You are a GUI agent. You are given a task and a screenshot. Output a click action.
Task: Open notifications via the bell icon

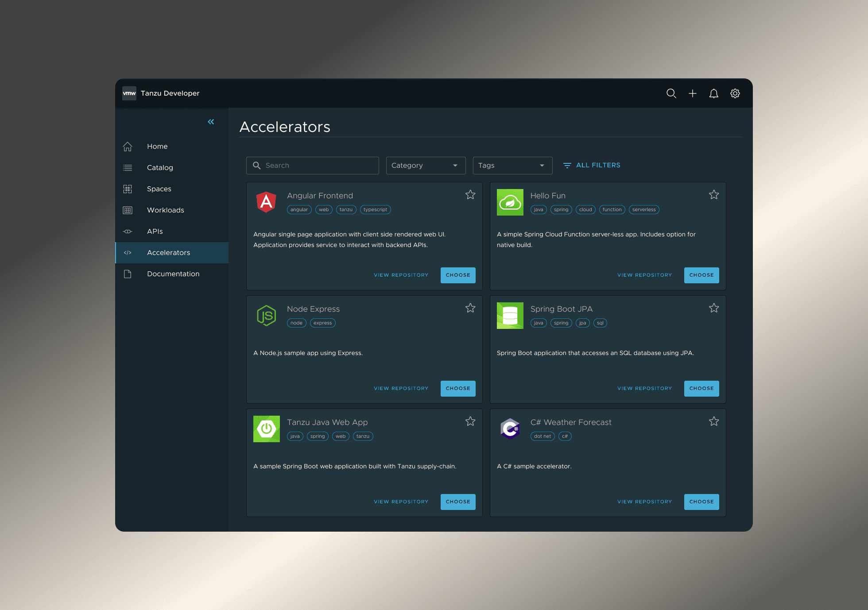tap(713, 93)
